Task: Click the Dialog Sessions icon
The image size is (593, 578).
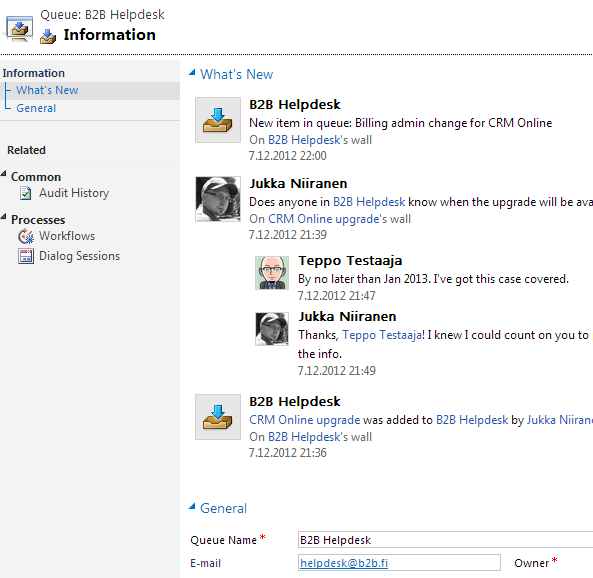Action: pos(26,256)
